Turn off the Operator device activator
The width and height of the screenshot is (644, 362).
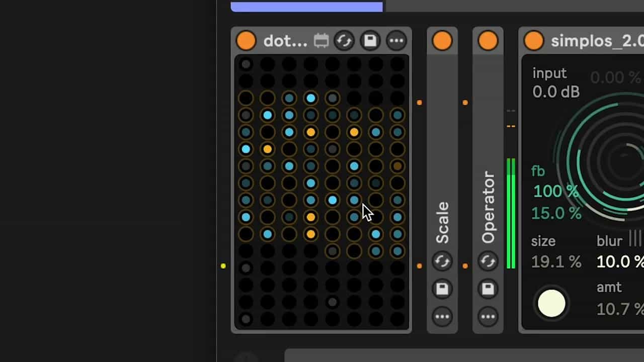pyautogui.click(x=488, y=41)
